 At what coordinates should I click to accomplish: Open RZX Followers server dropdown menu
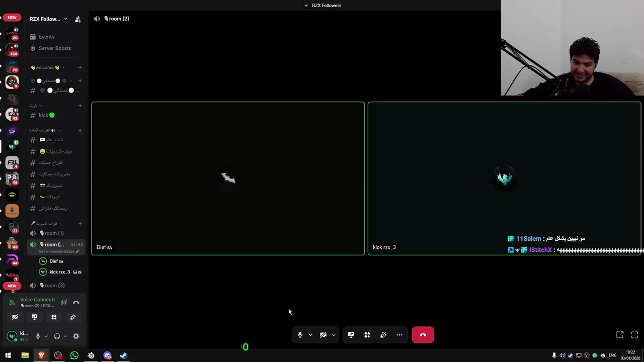(x=48, y=19)
